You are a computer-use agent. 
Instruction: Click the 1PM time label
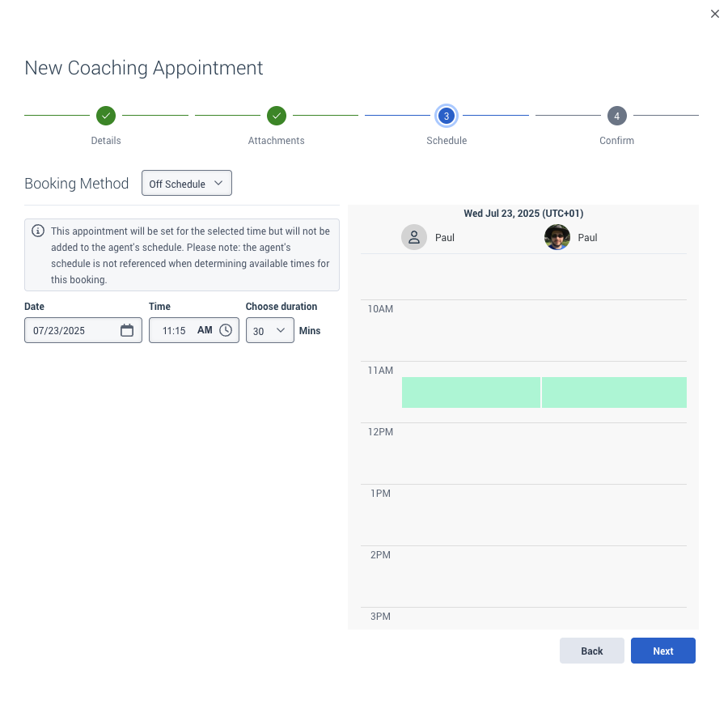click(x=380, y=493)
